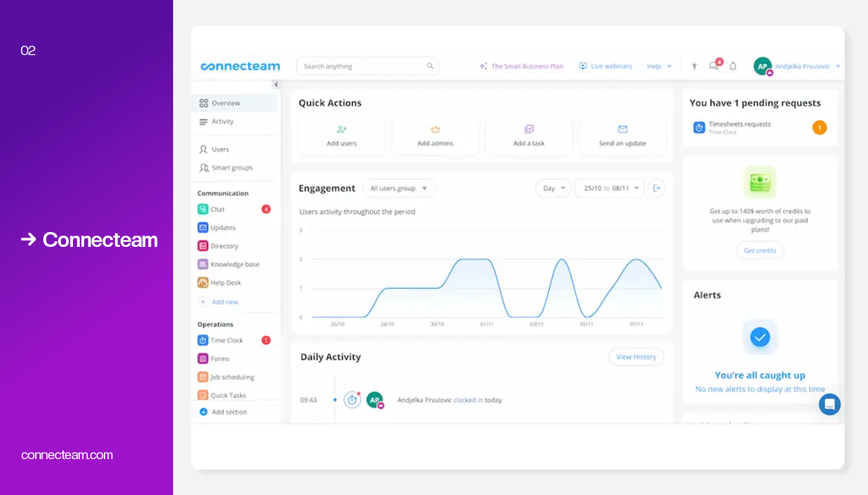Click the Send an update envelope icon

(x=623, y=129)
